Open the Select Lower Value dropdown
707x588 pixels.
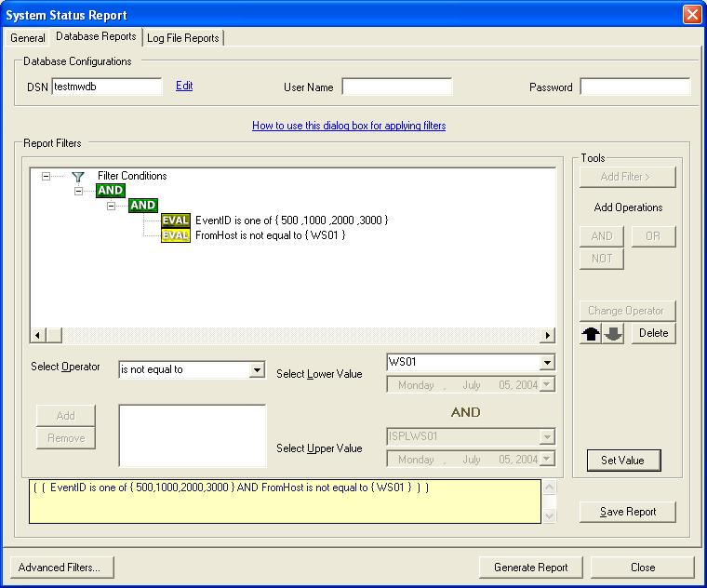[x=547, y=363]
